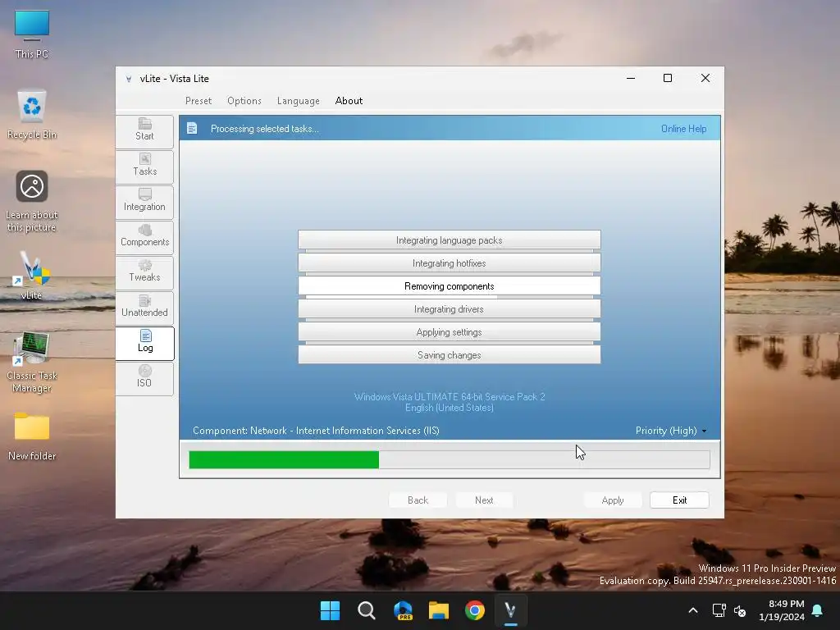Select the Classic Task Manager desktop shortcut

(x=32, y=362)
